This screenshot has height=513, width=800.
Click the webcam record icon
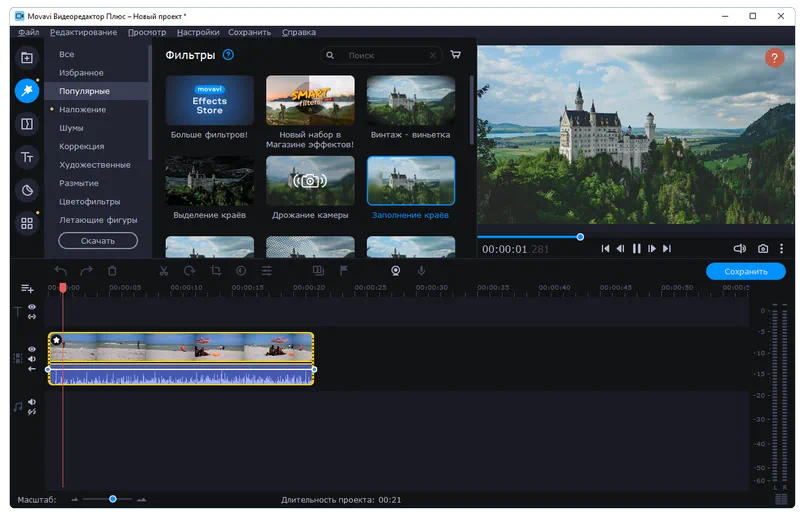click(x=395, y=271)
